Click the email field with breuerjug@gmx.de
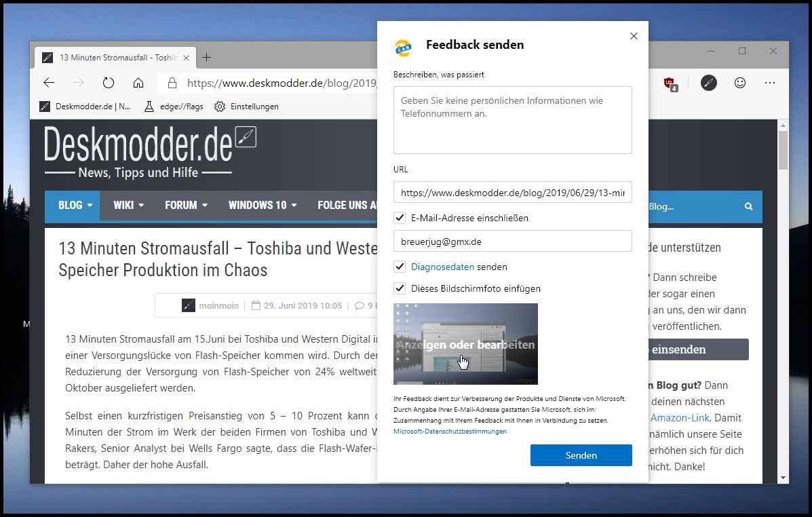The height and width of the screenshot is (517, 812). [x=513, y=241]
